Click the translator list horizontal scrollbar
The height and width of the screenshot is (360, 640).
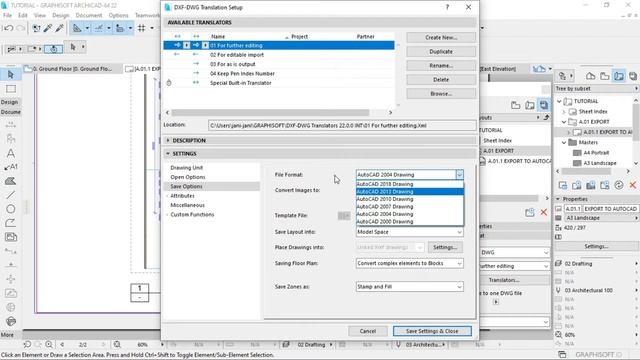pyautogui.click(x=270, y=112)
